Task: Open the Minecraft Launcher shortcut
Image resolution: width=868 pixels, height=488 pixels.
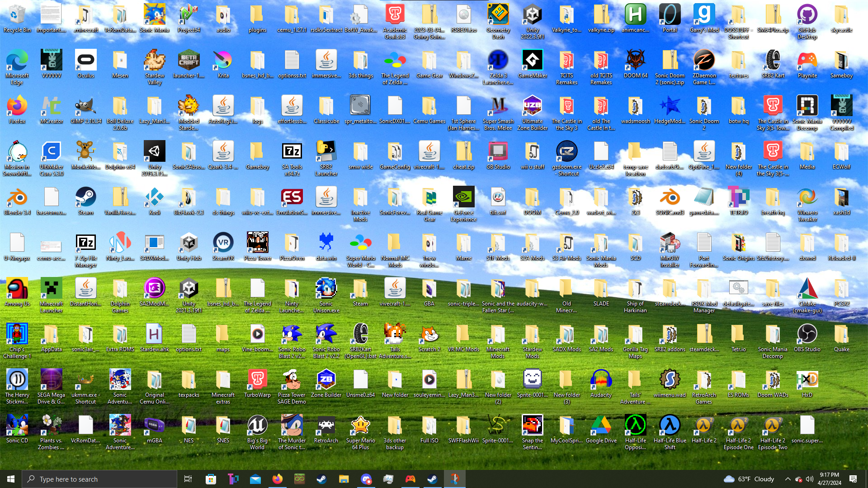Action: pos(52,296)
